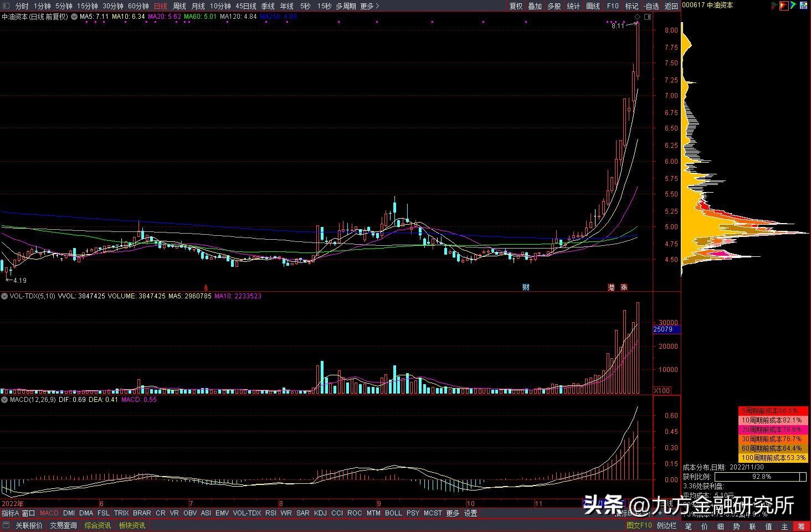This screenshot has height=532, width=811.
Task: Open the 多周期 multi-period view
Action: pyautogui.click(x=346, y=6)
